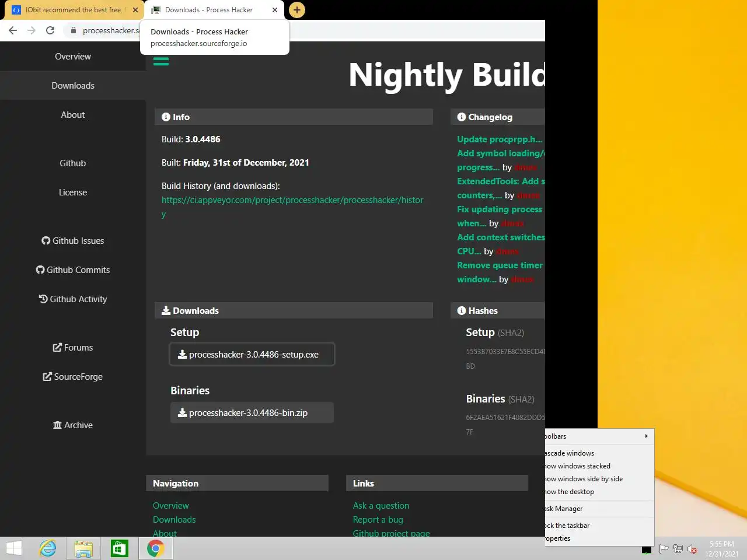Click the network tray icon

pos(678,549)
